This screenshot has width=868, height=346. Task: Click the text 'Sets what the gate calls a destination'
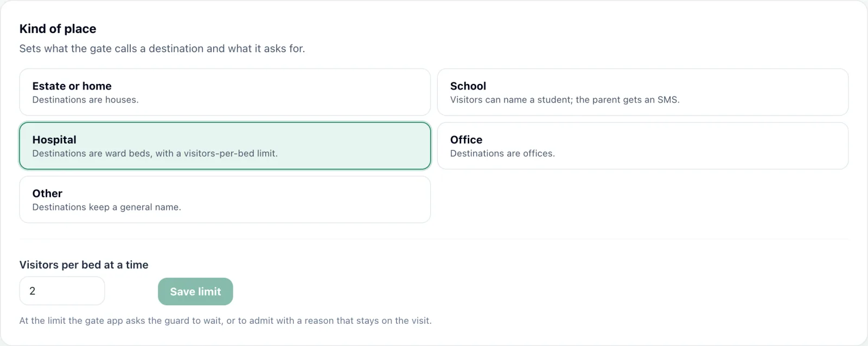pos(111,49)
